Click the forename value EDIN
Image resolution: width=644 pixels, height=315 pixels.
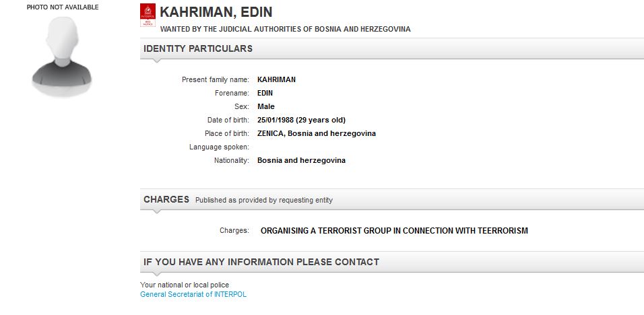265,93
